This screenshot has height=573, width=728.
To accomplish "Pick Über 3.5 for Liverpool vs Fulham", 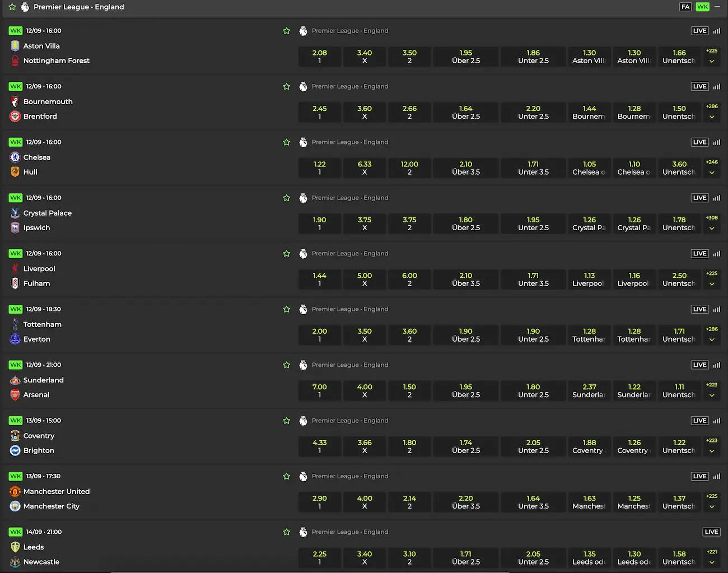I will [466, 279].
